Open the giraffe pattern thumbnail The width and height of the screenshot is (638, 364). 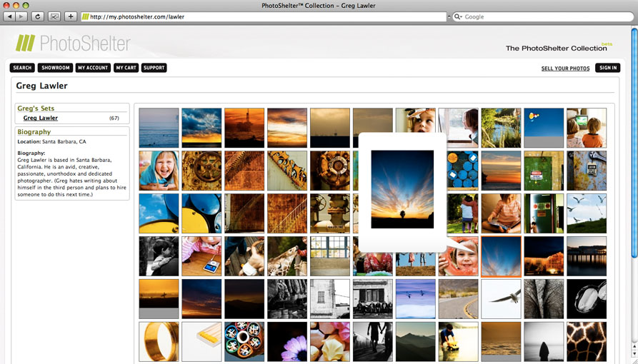(x=587, y=342)
